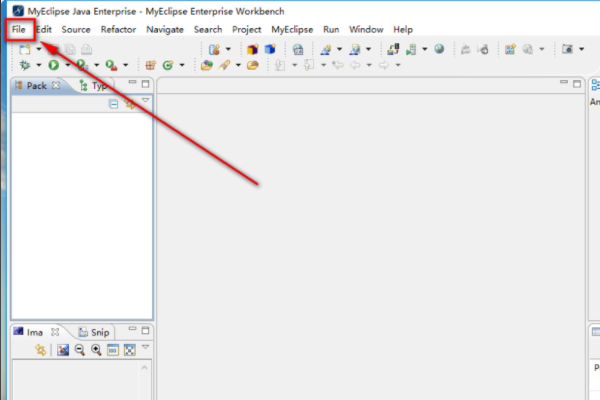Open the MyEclipse menu
This screenshot has width=600, height=400.
point(292,29)
